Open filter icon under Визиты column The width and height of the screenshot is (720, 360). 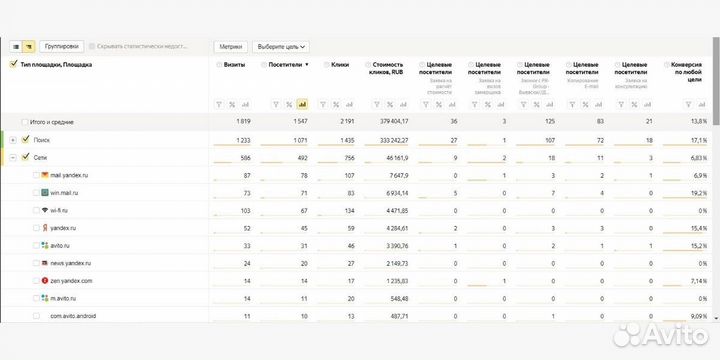[219, 105]
